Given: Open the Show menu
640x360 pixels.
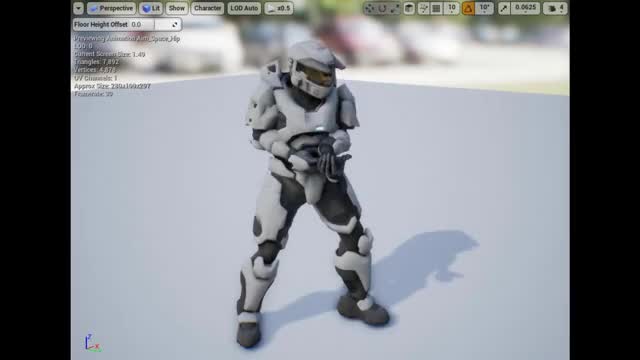Looking at the screenshot, I should (x=177, y=8).
